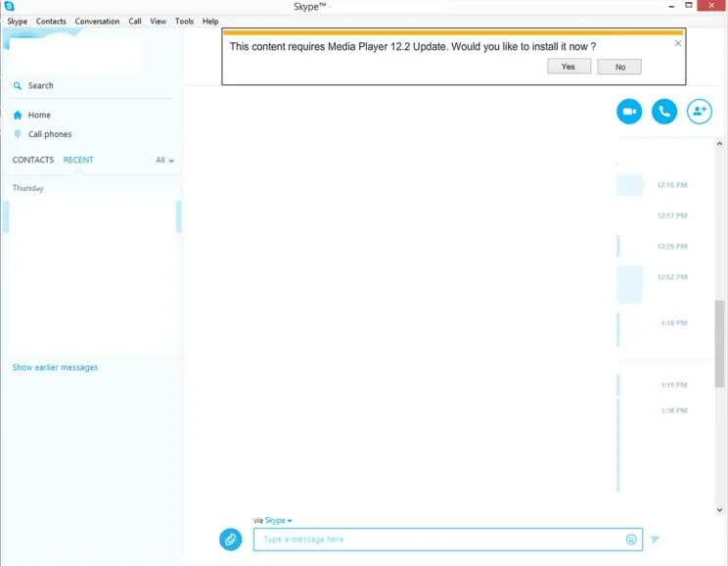728x566 pixels.
Task: Click the Thursday date header
Action: click(27, 188)
